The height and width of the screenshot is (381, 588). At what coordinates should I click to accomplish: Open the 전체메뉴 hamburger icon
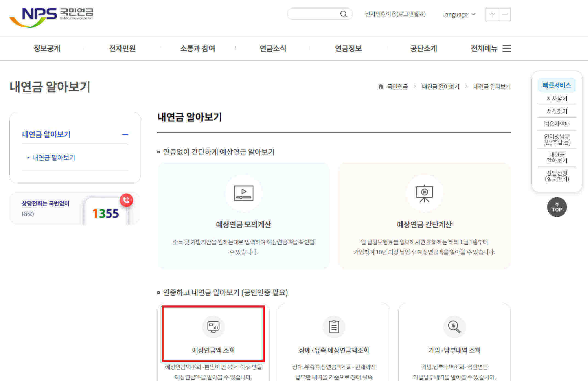507,48
